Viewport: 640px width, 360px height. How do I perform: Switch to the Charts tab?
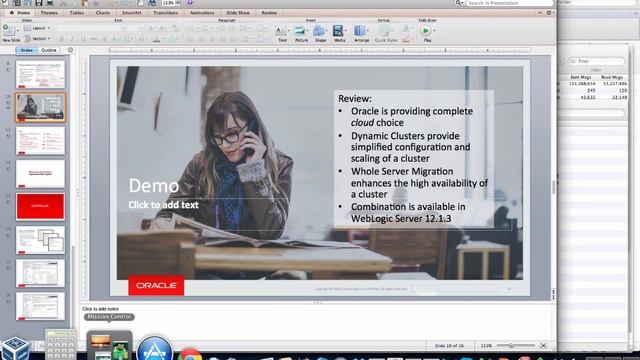coord(102,13)
